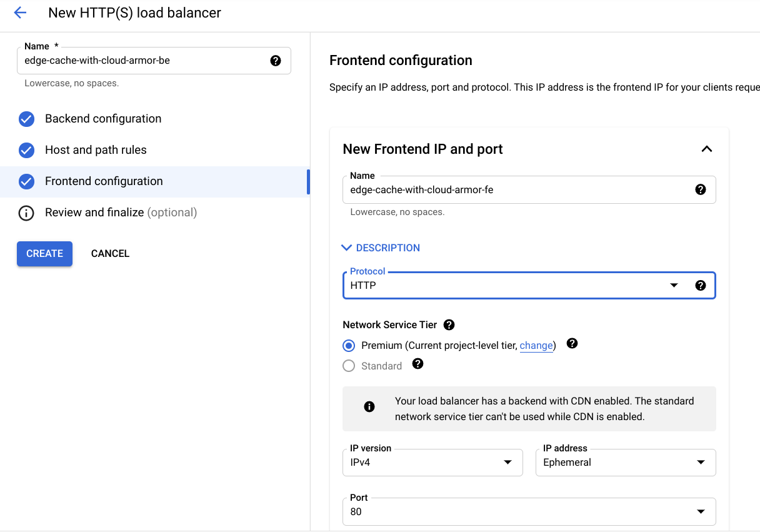
Task: Open the IP address dropdown
Action: (x=625, y=463)
